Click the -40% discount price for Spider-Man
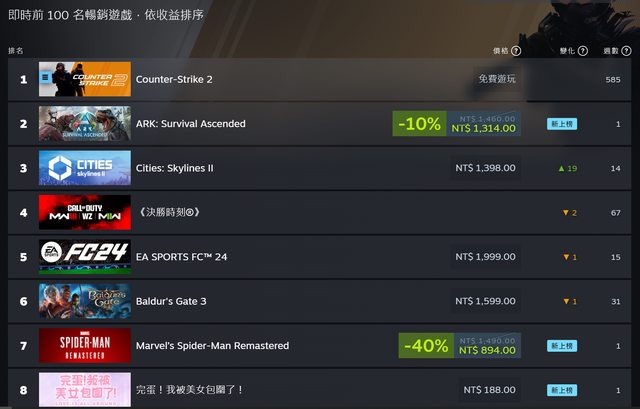 coord(460,346)
